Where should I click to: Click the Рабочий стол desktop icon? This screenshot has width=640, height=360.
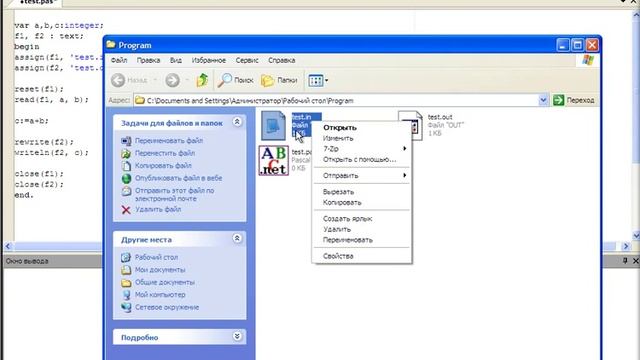[126, 258]
